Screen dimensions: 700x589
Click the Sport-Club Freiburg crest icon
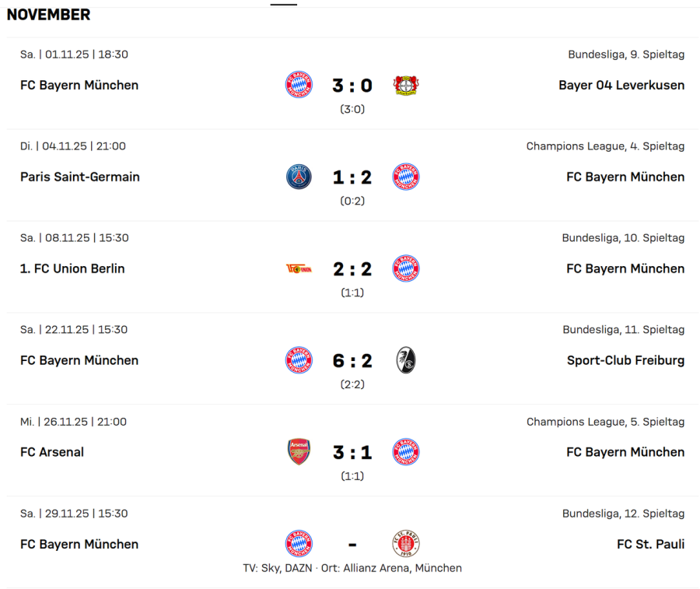tap(406, 360)
